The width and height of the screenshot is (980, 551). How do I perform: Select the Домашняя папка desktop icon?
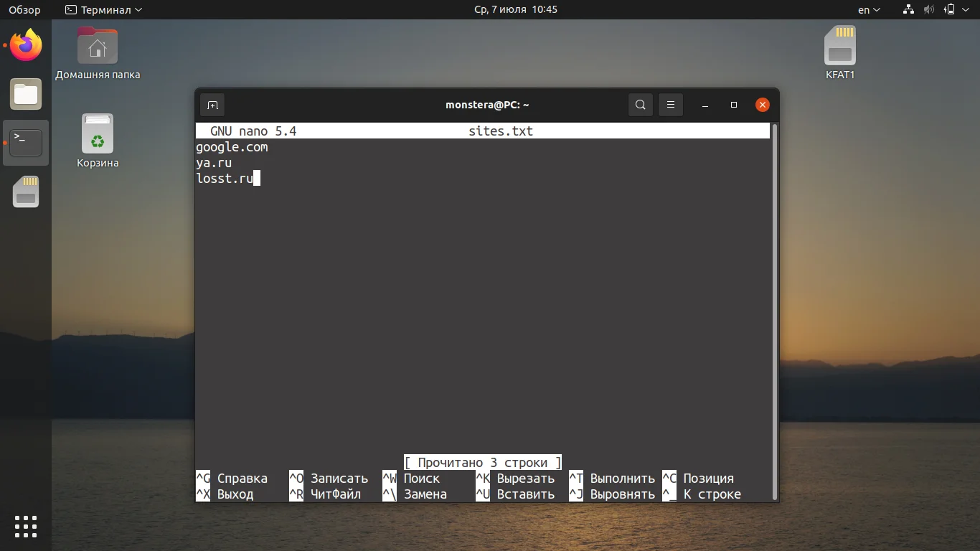coord(98,54)
